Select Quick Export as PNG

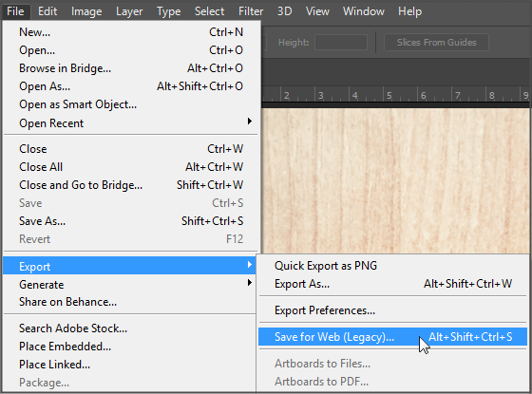(x=393, y=266)
